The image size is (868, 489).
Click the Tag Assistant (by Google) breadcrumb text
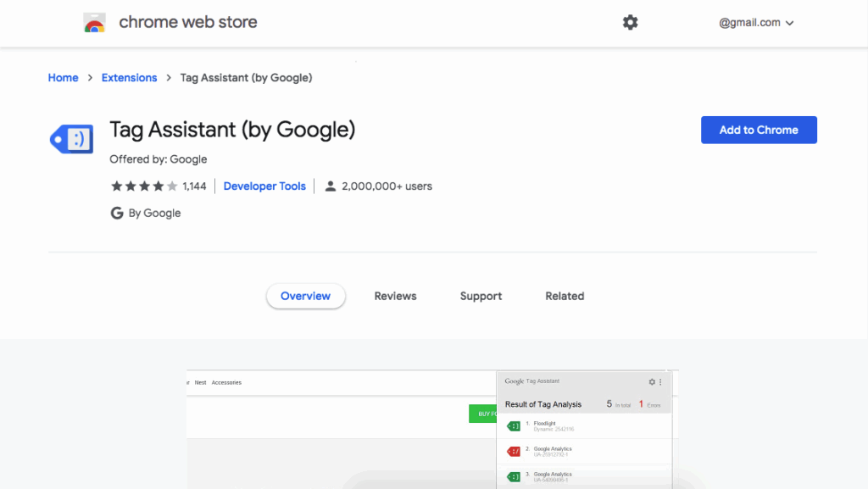(x=247, y=77)
